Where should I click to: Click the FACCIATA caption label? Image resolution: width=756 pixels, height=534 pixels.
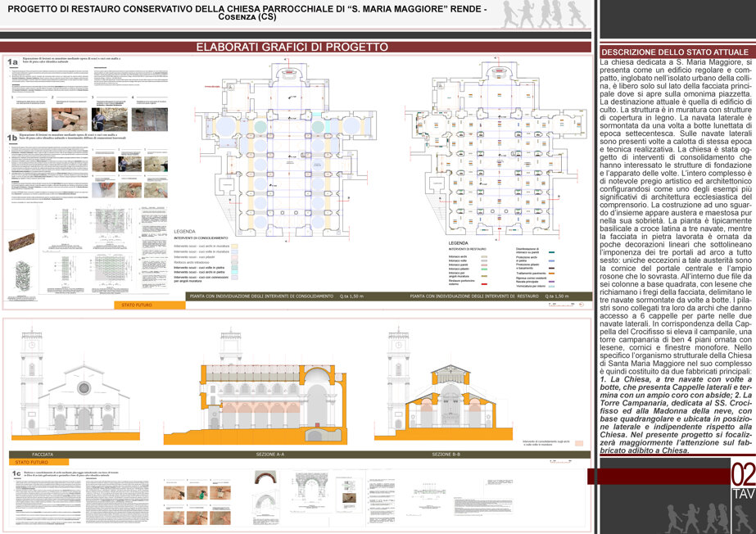[x=43, y=455]
